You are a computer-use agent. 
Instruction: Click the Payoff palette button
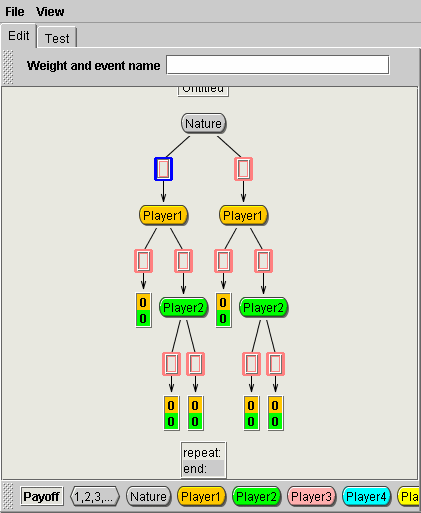[42, 496]
